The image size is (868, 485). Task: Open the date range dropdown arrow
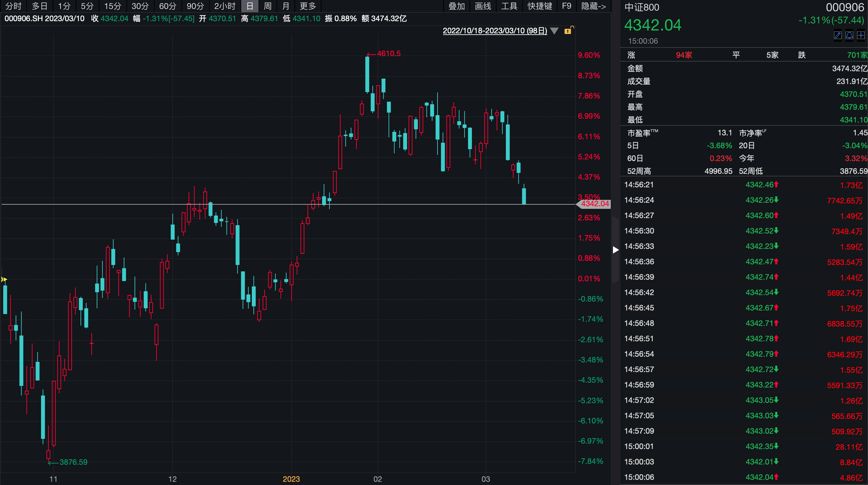click(x=554, y=31)
